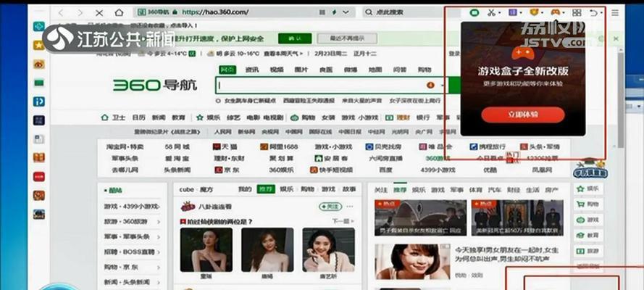The height and width of the screenshot is (290, 644).
Task: Click the green 确认 button in notice bar
Action: point(295,38)
